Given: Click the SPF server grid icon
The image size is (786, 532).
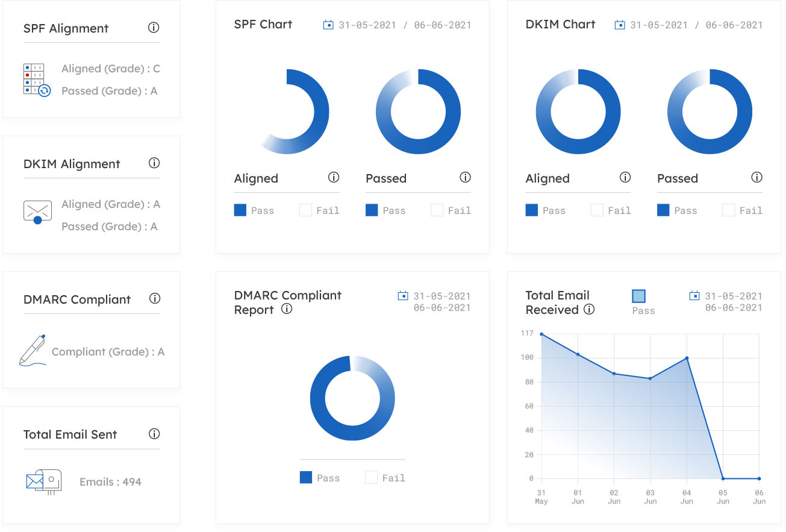Looking at the screenshot, I should [x=37, y=80].
